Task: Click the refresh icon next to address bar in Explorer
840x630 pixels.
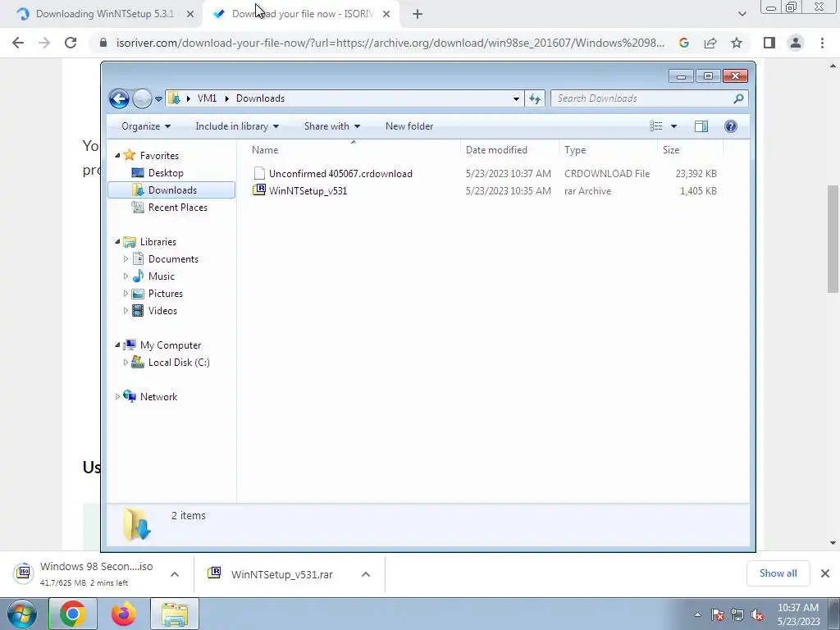Action: coord(535,98)
